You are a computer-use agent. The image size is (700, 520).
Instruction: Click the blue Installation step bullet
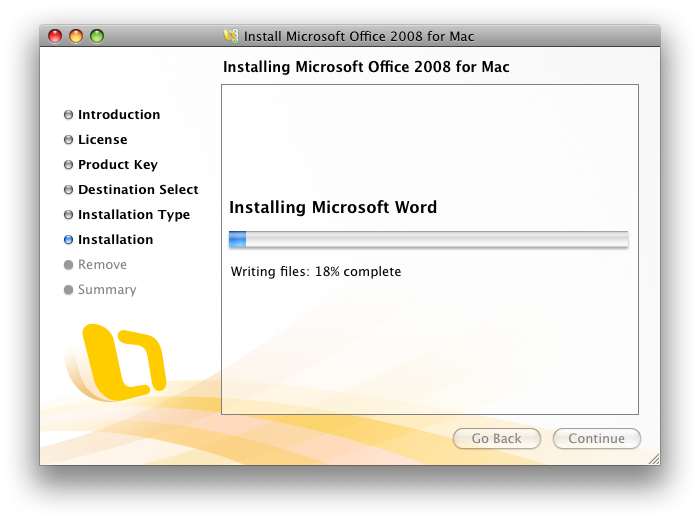68,240
